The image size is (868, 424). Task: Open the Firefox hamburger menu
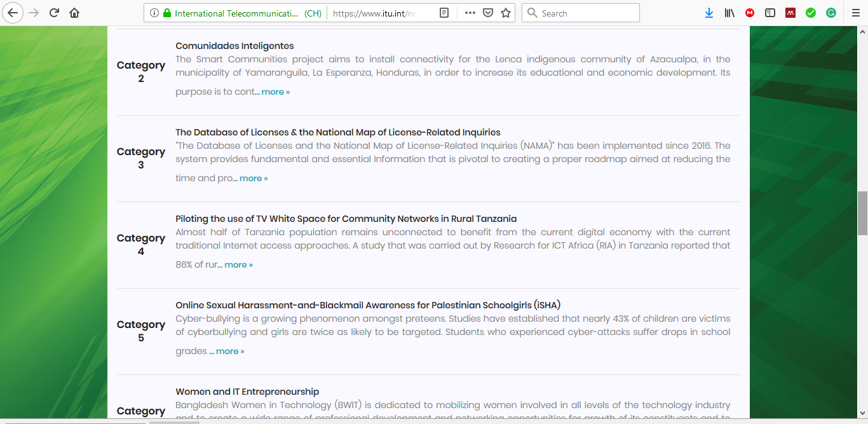(x=856, y=13)
